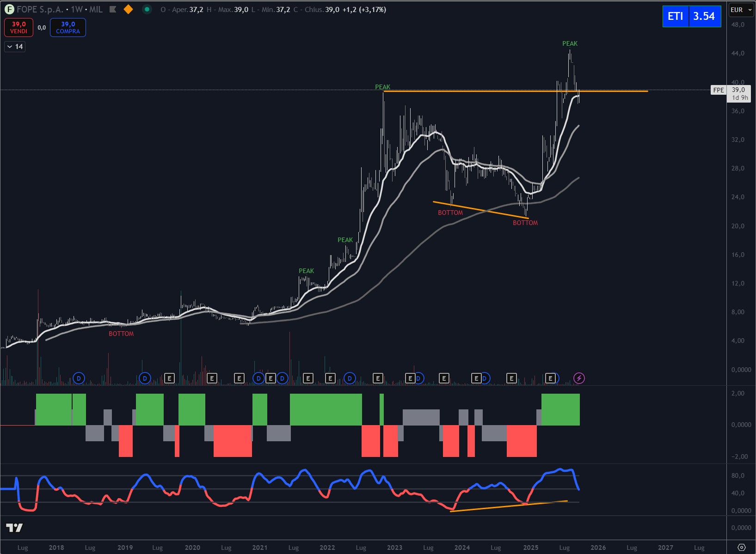Click the TradingView logo at bottom left
The width and height of the screenshot is (756, 554).
(x=14, y=528)
